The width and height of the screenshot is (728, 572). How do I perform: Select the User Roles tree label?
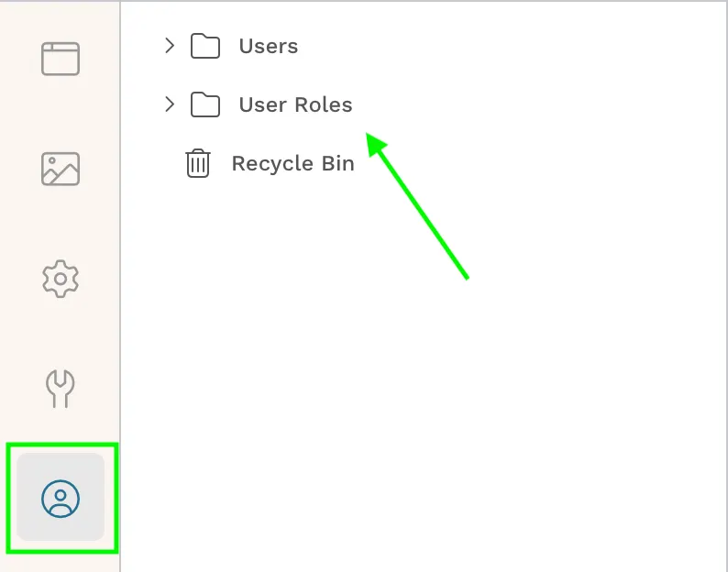(295, 104)
